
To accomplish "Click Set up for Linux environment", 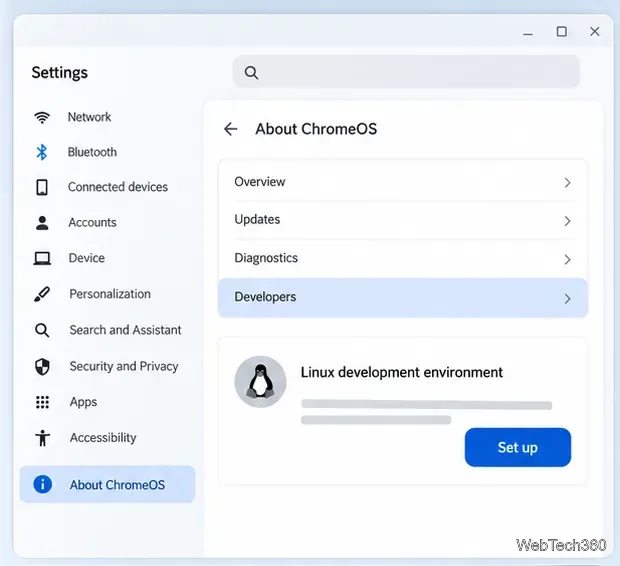I will pyautogui.click(x=518, y=447).
